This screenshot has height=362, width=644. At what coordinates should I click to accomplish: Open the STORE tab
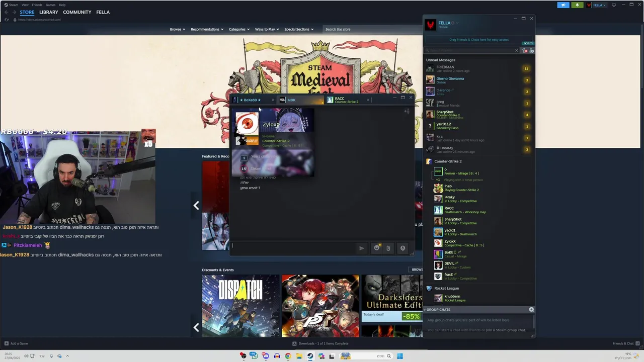(x=27, y=12)
